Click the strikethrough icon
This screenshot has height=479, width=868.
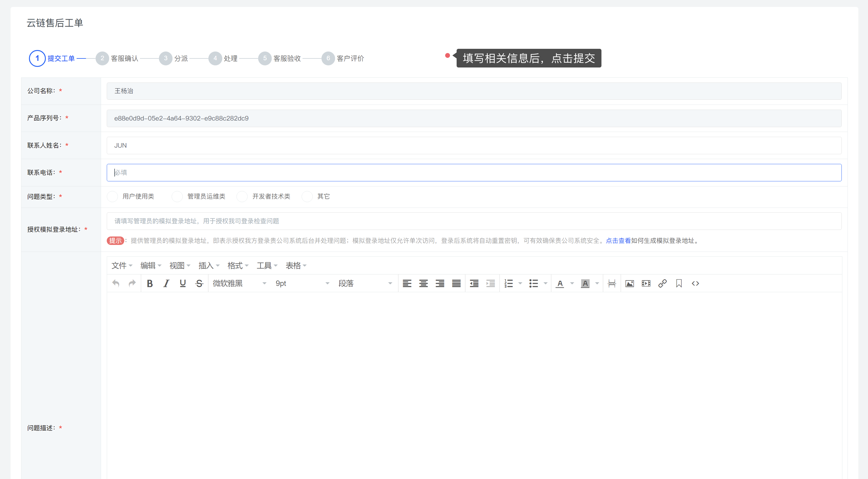pyautogui.click(x=199, y=283)
